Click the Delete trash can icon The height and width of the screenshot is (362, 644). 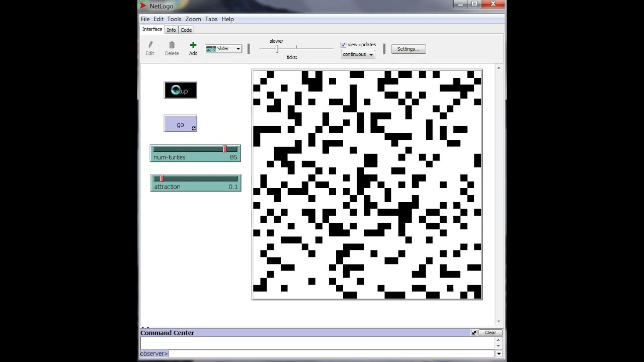[x=172, y=45]
